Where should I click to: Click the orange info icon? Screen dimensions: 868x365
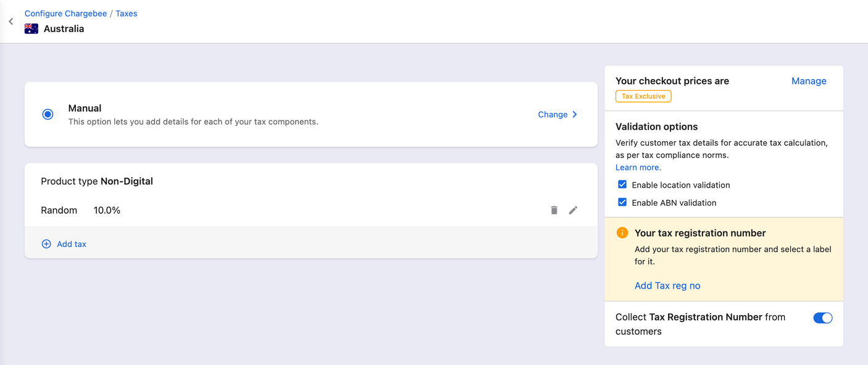[x=622, y=233]
